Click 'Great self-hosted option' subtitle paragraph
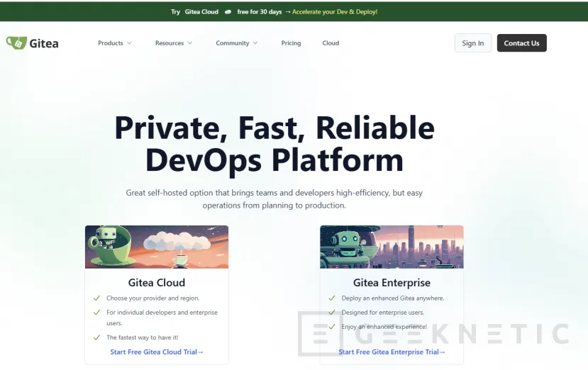Screen dimensions: 588x370 pyautogui.click(x=274, y=199)
